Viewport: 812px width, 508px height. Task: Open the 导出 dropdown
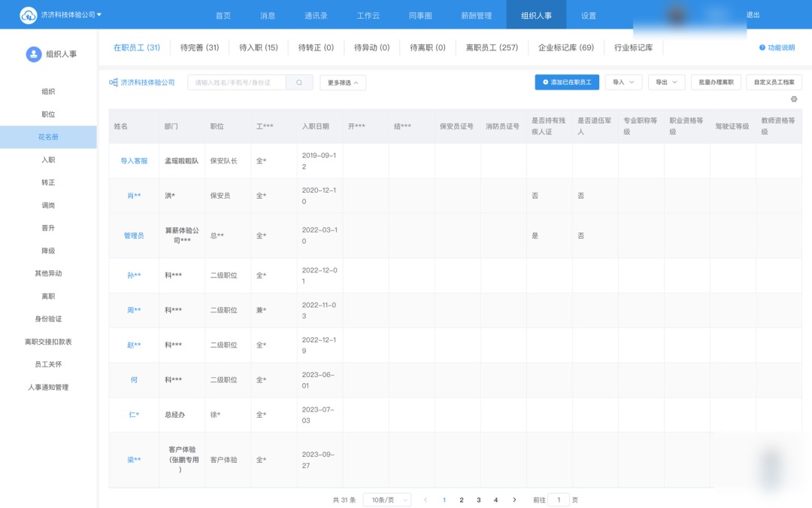coord(666,83)
